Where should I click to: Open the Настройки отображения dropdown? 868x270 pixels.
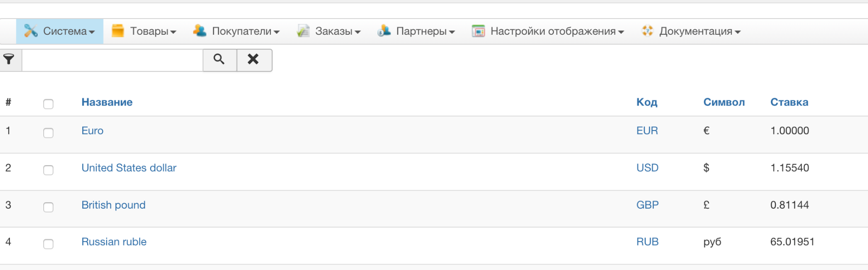click(x=557, y=31)
